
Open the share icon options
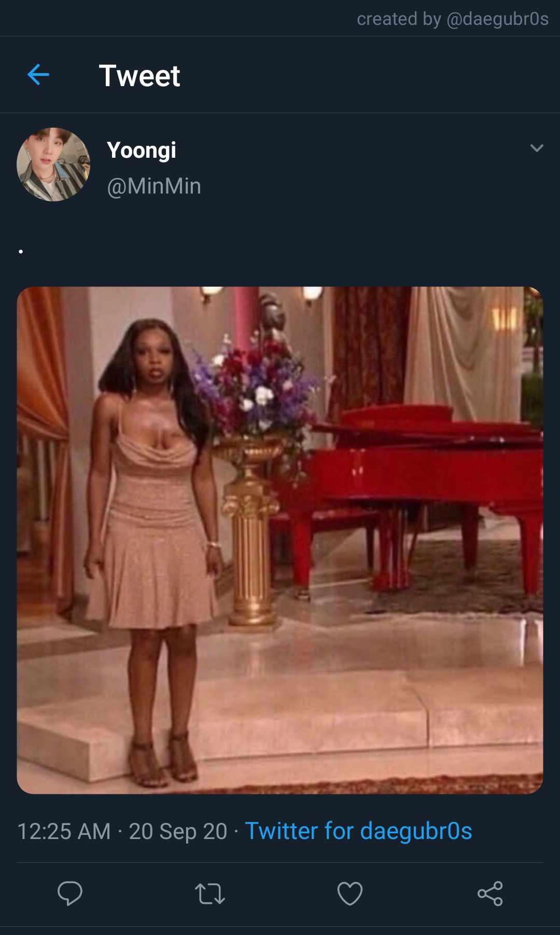490,893
